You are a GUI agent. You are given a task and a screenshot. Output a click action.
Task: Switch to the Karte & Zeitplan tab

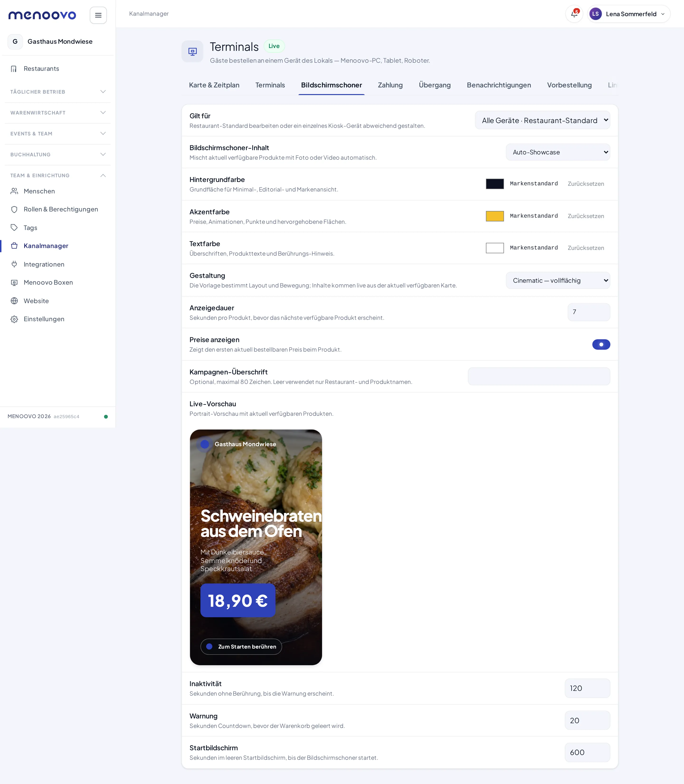[x=214, y=85]
